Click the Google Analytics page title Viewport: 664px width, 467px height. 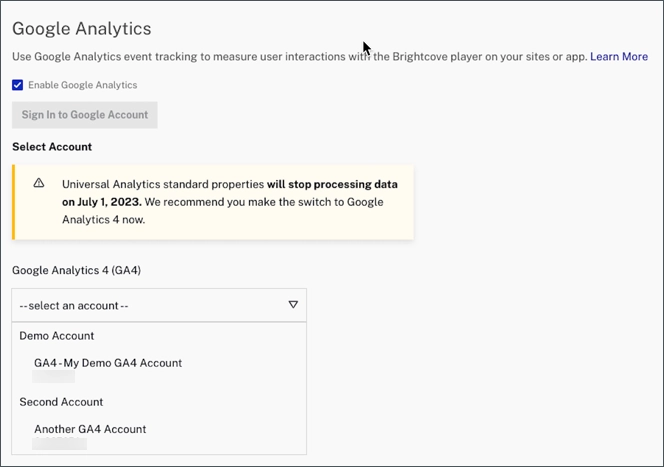click(82, 29)
